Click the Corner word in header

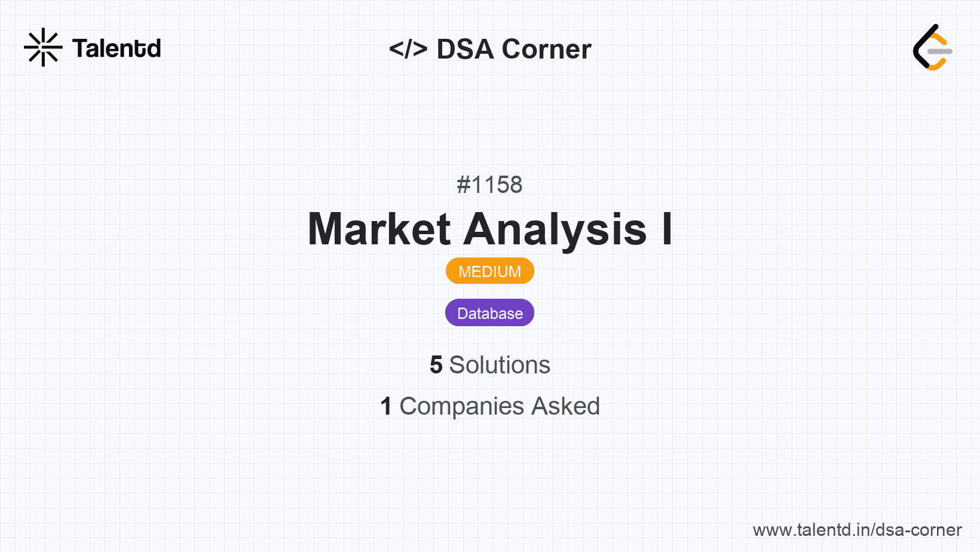(547, 49)
